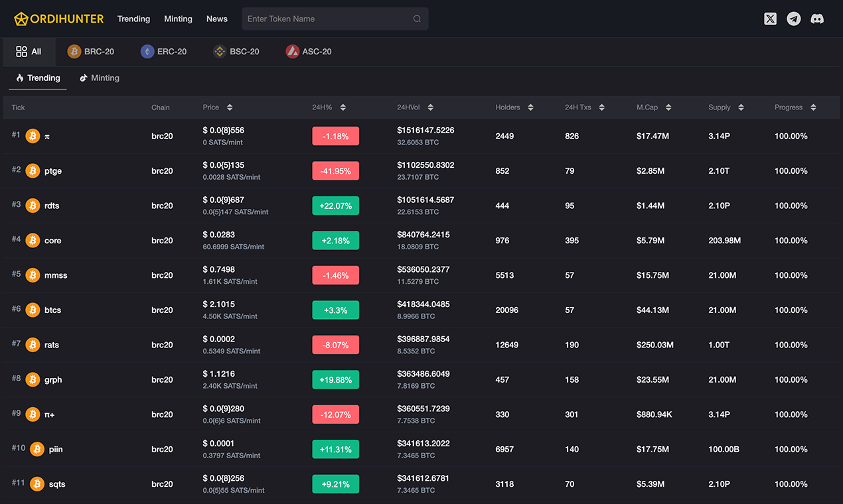Select the Trending sub-tab with flame

[38, 78]
